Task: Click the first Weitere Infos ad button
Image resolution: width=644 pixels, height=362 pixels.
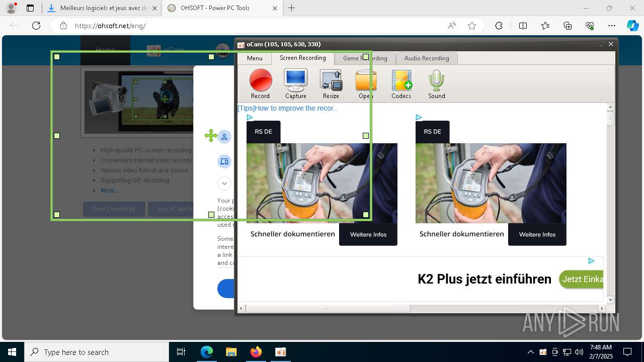Action: point(368,234)
